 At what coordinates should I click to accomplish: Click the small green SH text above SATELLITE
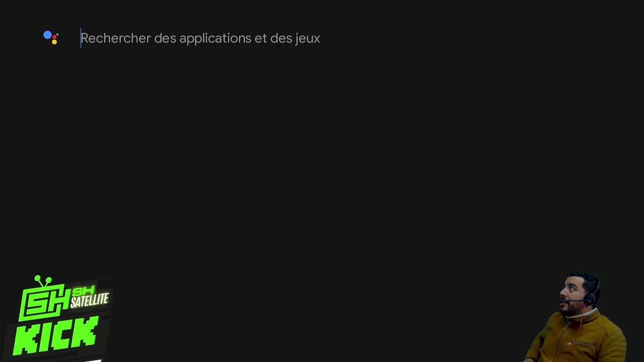tap(84, 291)
